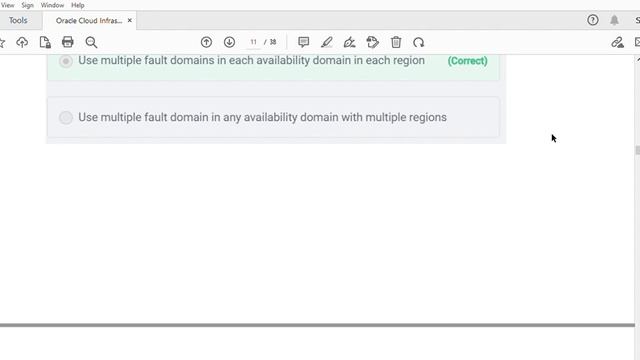Delete page with trash icon

(x=396, y=42)
